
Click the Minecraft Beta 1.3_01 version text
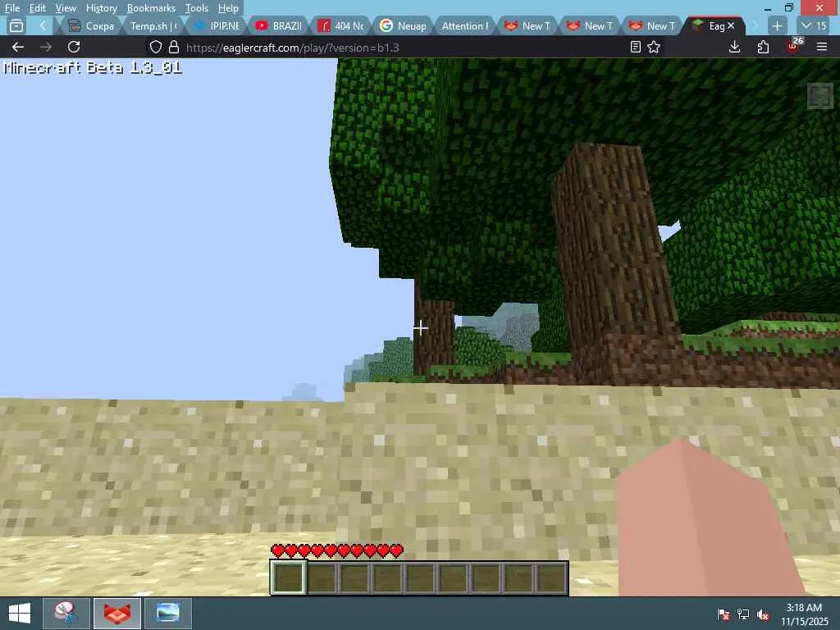click(x=92, y=67)
